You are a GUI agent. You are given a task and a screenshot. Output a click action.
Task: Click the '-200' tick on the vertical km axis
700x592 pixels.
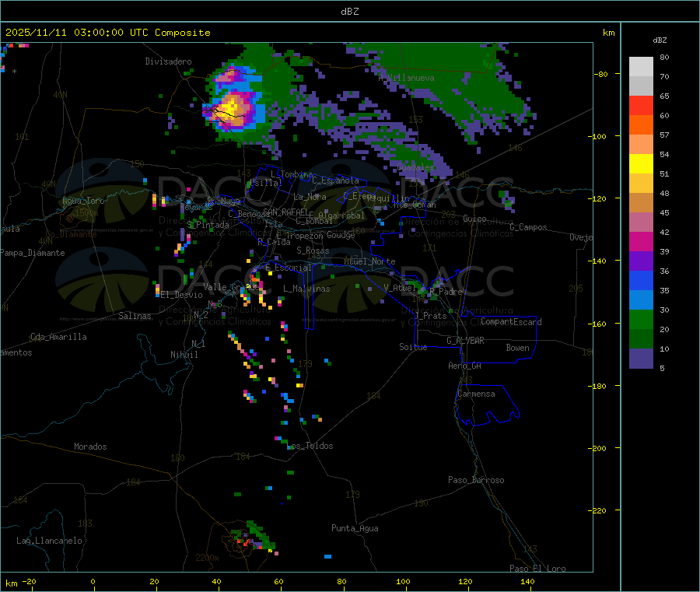pyautogui.click(x=599, y=448)
